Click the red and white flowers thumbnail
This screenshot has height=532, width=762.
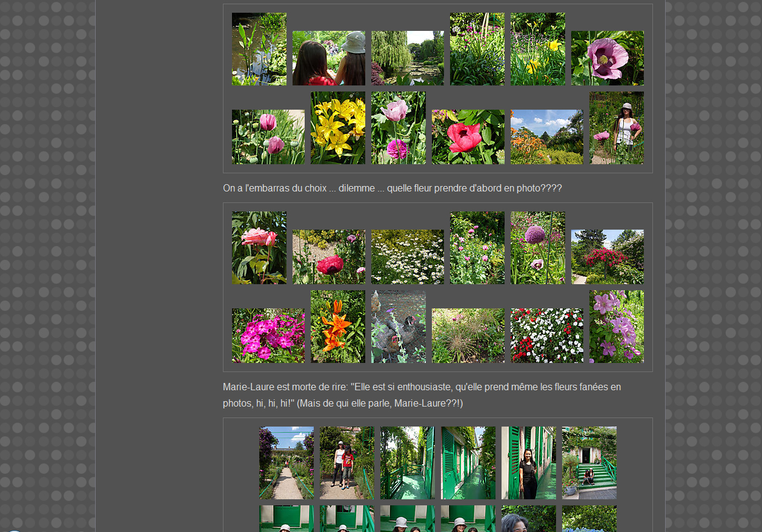coord(546,336)
